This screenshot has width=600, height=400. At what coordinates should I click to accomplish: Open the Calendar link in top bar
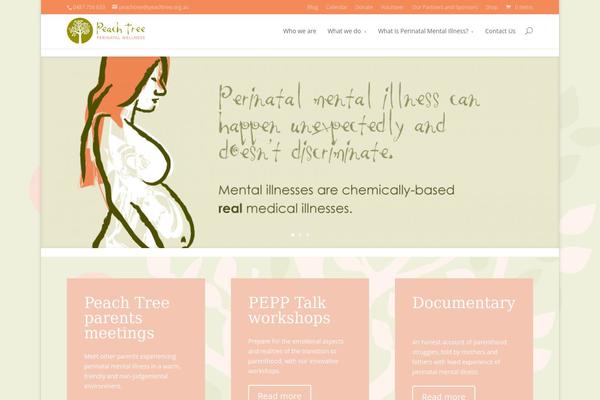[x=336, y=7]
